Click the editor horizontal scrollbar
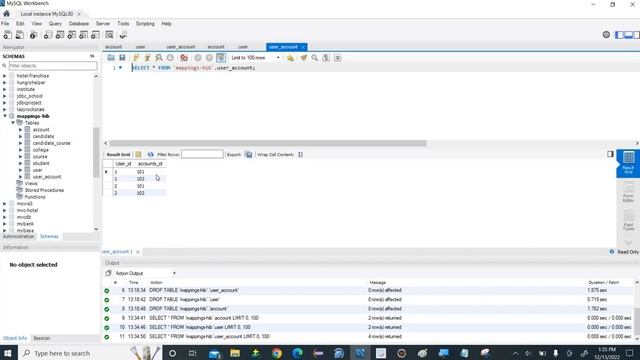640x360 pixels. (x=268, y=143)
